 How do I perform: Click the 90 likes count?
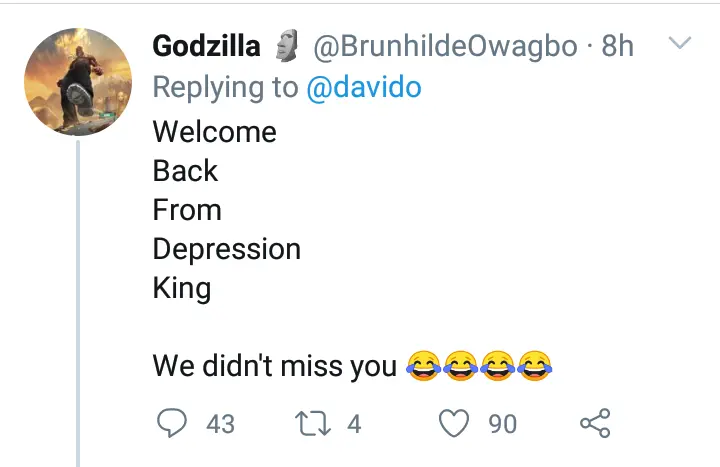click(x=503, y=425)
